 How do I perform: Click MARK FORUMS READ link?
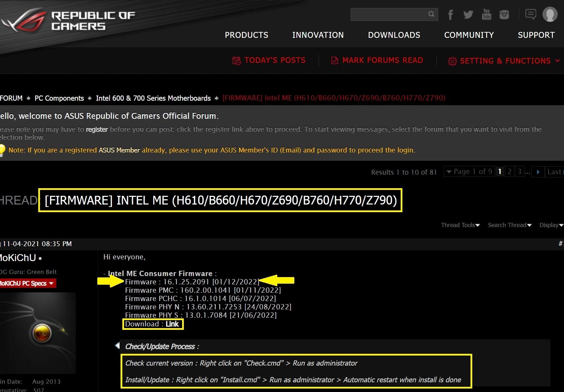click(383, 60)
